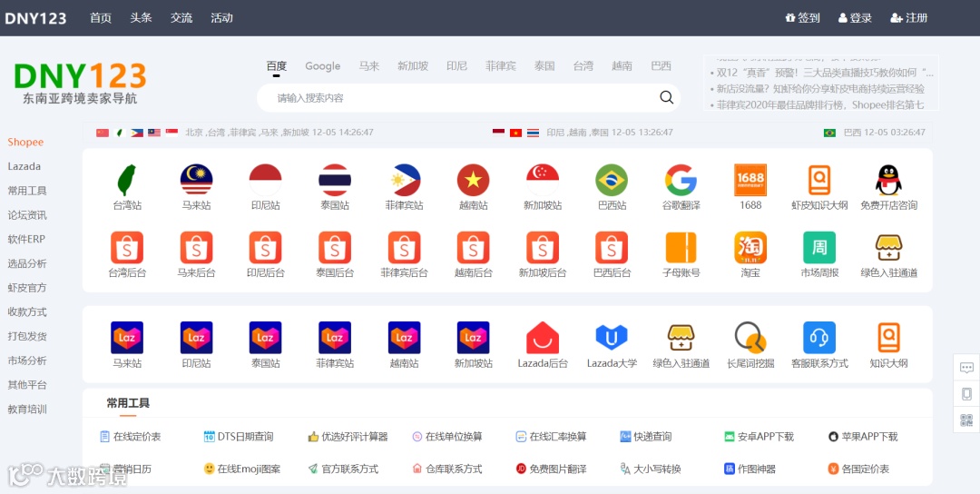980x494 pixels.
Task: Jump to 选品分析 sidebar section
Action: coord(27,263)
